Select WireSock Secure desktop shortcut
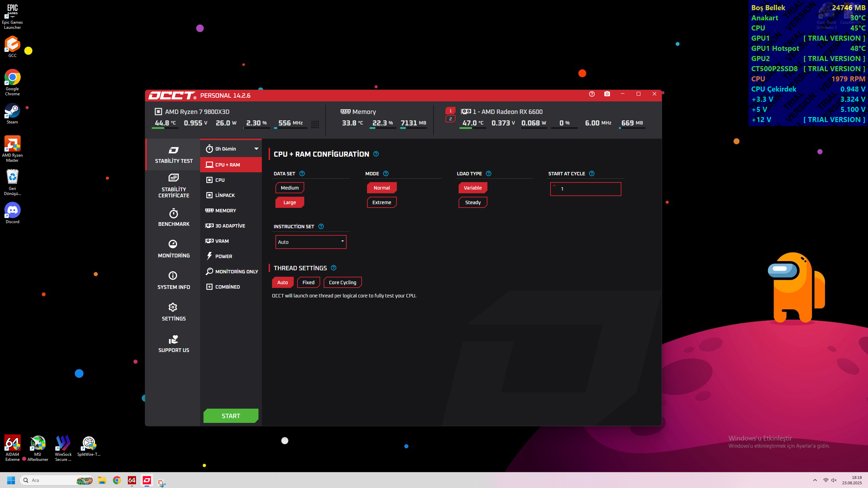This screenshot has width=868, height=488. [x=63, y=448]
